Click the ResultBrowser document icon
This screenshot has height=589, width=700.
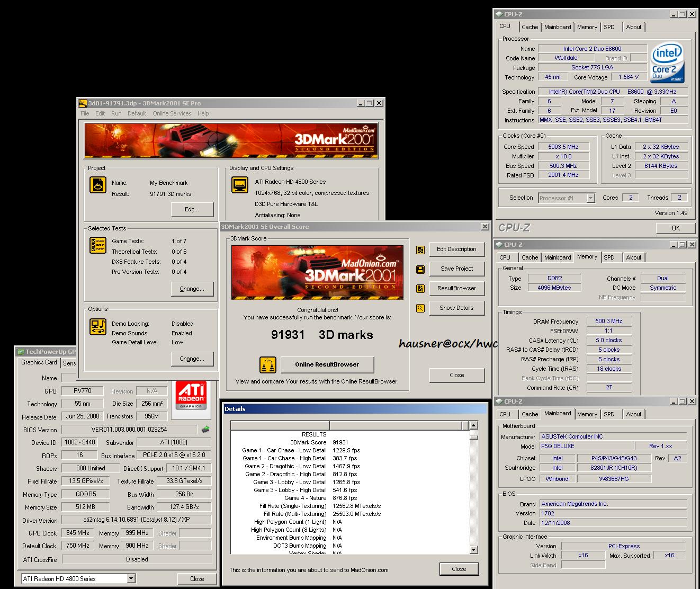[420, 289]
